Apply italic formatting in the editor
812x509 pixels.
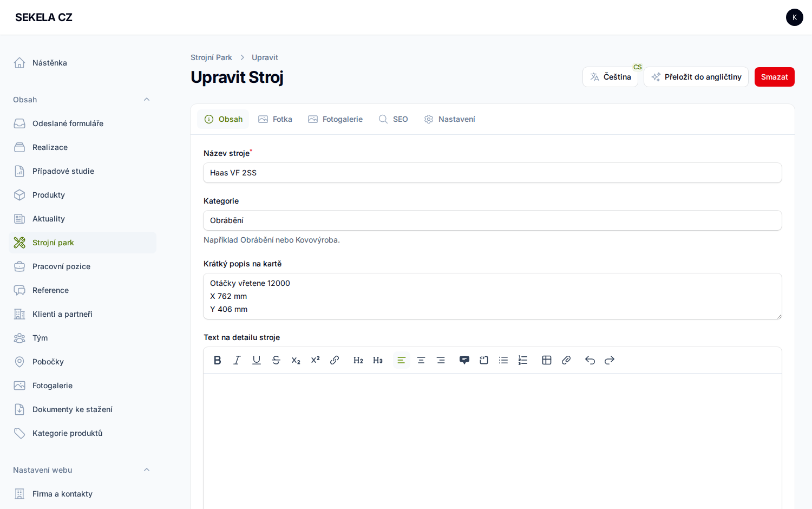[x=237, y=360]
